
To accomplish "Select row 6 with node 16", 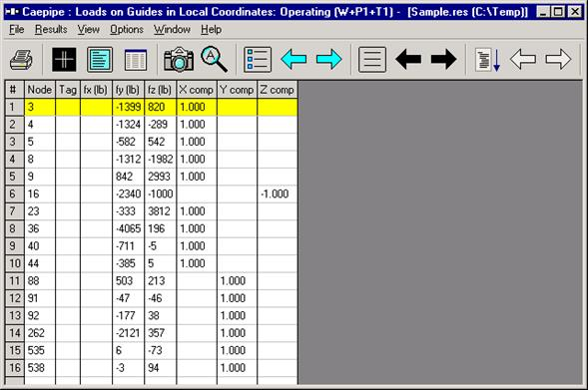I will [151, 195].
